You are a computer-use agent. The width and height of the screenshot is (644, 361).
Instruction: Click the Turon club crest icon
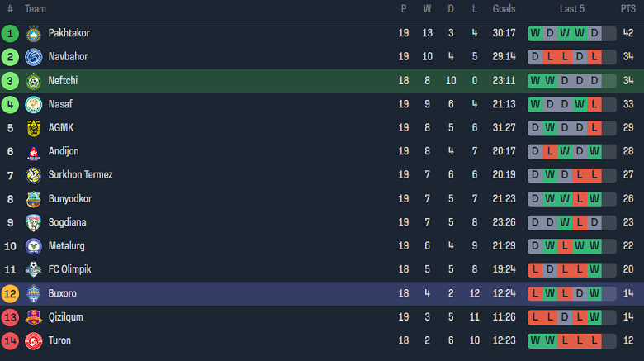click(x=33, y=341)
